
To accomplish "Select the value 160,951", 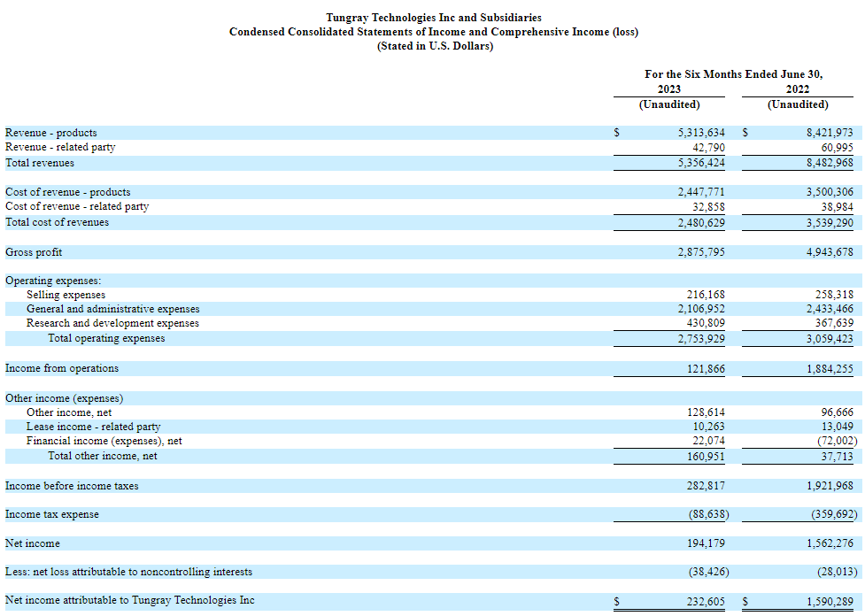I will coord(706,457).
